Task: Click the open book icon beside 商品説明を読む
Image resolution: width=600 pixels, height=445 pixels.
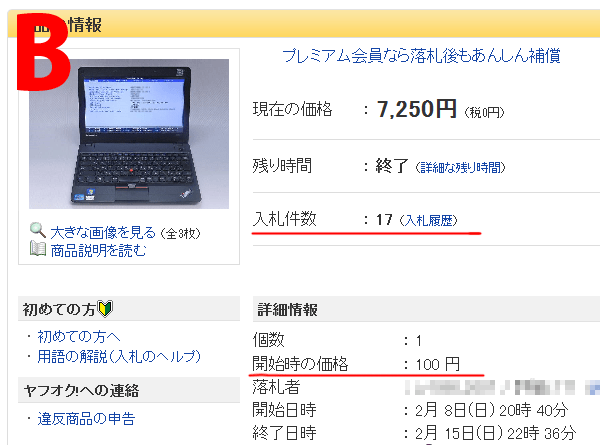Action: (38, 249)
